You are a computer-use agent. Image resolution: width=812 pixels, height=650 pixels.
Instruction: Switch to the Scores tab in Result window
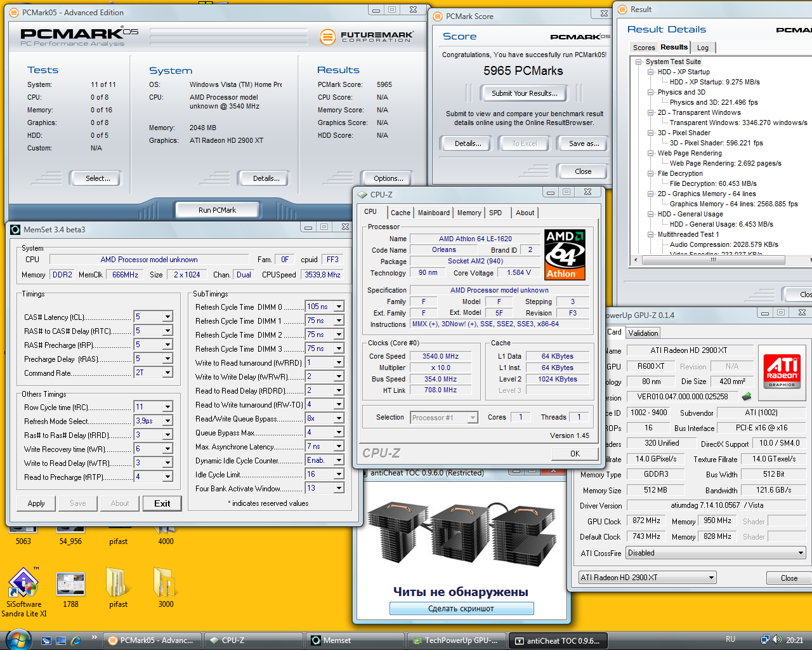643,48
